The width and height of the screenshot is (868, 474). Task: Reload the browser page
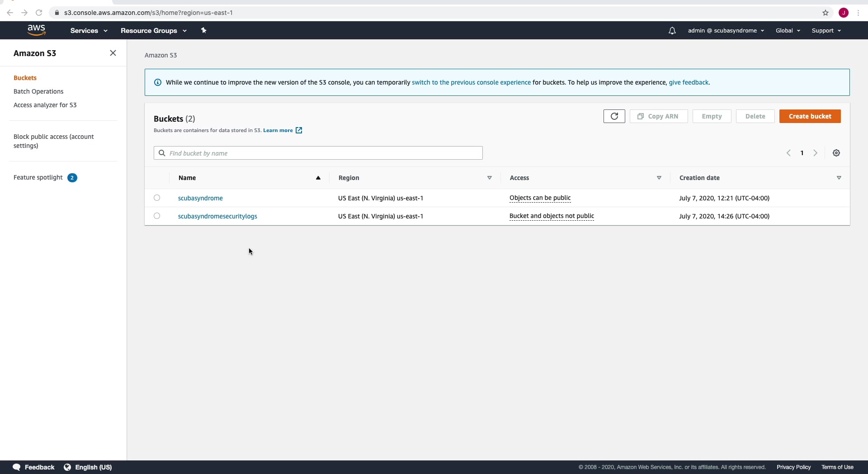pyautogui.click(x=39, y=13)
